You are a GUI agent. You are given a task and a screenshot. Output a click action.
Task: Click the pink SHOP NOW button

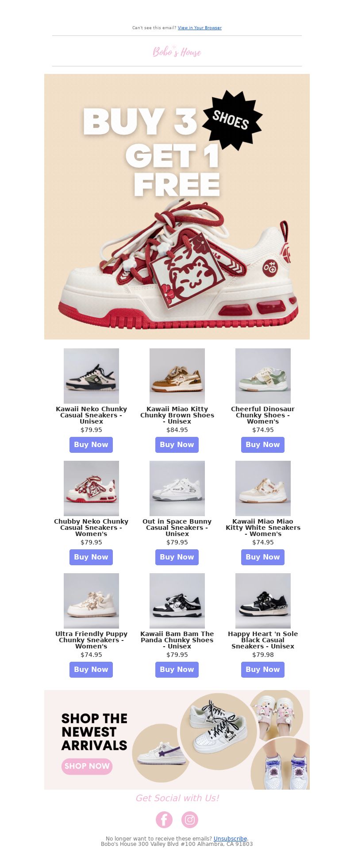[87, 766]
